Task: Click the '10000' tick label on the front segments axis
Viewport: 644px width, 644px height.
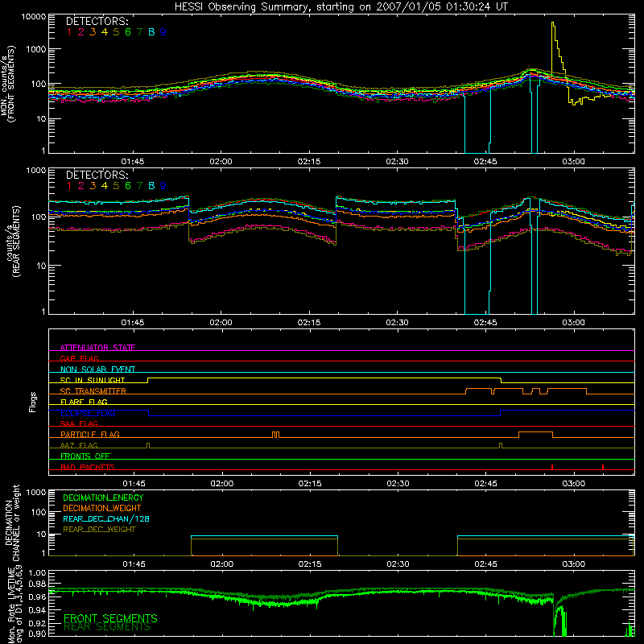Action: pyautogui.click(x=34, y=17)
